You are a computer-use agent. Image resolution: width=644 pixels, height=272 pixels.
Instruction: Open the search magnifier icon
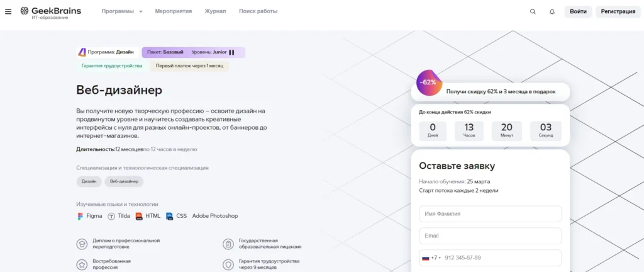click(x=533, y=11)
